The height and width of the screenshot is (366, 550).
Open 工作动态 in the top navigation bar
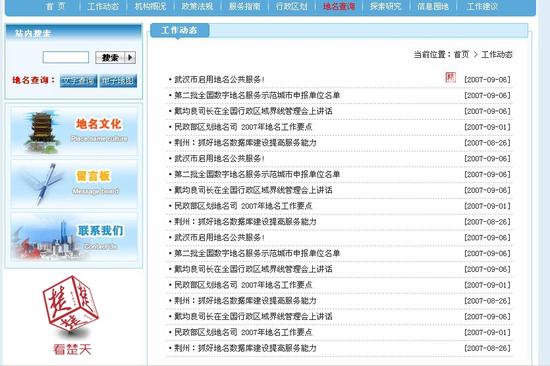tap(103, 6)
